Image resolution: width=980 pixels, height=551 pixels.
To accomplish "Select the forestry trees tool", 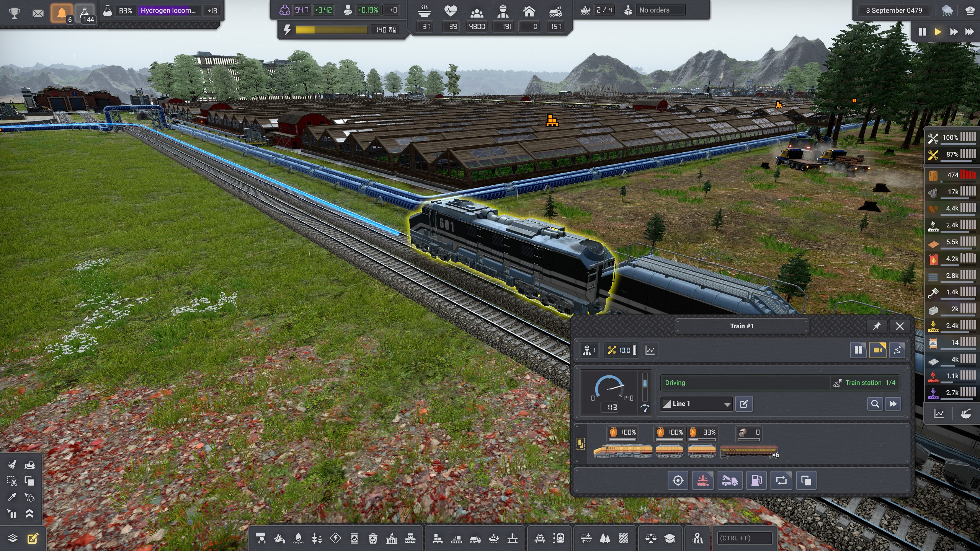I will coord(605,538).
